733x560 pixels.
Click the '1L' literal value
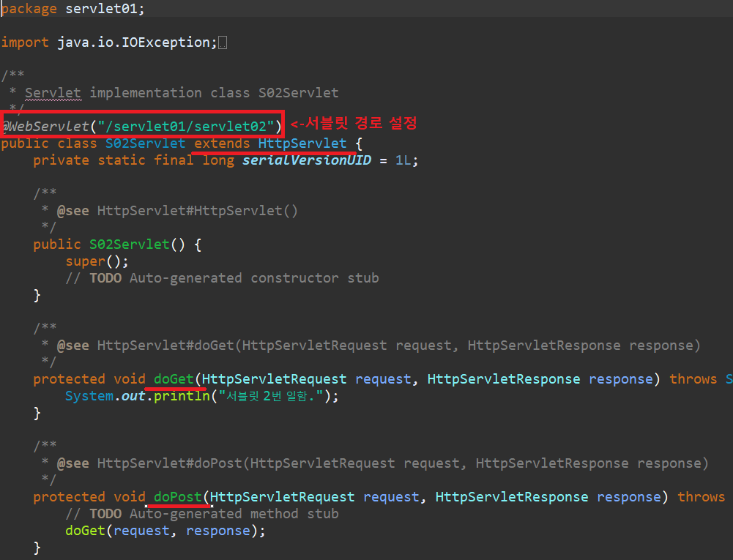click(403, 160)
